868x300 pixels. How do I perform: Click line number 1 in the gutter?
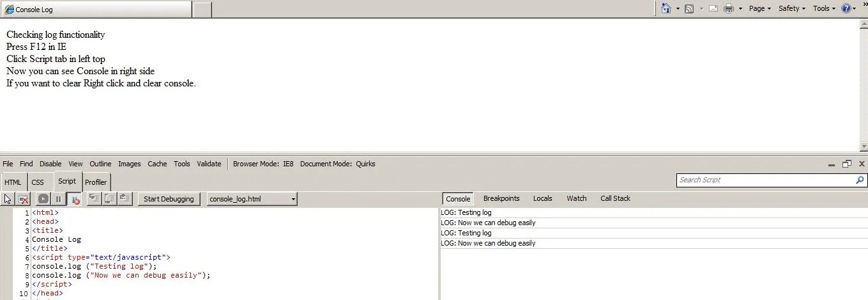point(27,212)
